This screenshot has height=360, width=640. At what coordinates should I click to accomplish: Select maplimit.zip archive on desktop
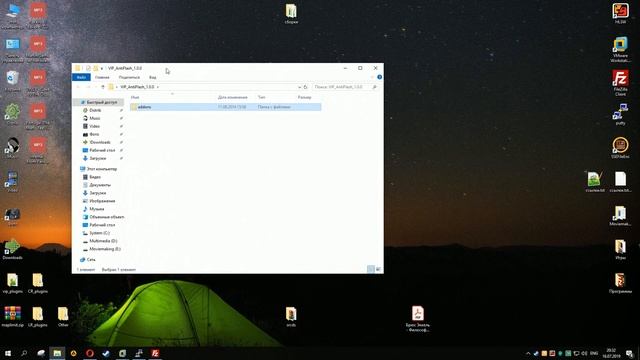(13, 317)
